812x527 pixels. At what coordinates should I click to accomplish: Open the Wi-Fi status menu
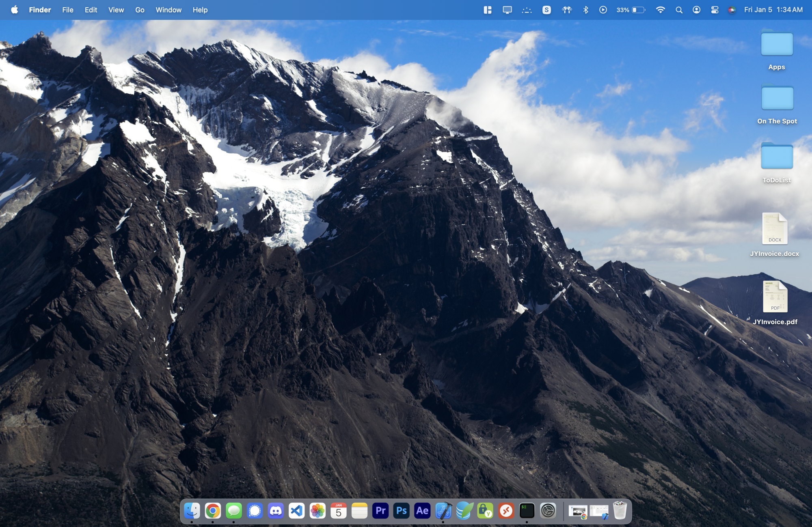click(661, 9)
